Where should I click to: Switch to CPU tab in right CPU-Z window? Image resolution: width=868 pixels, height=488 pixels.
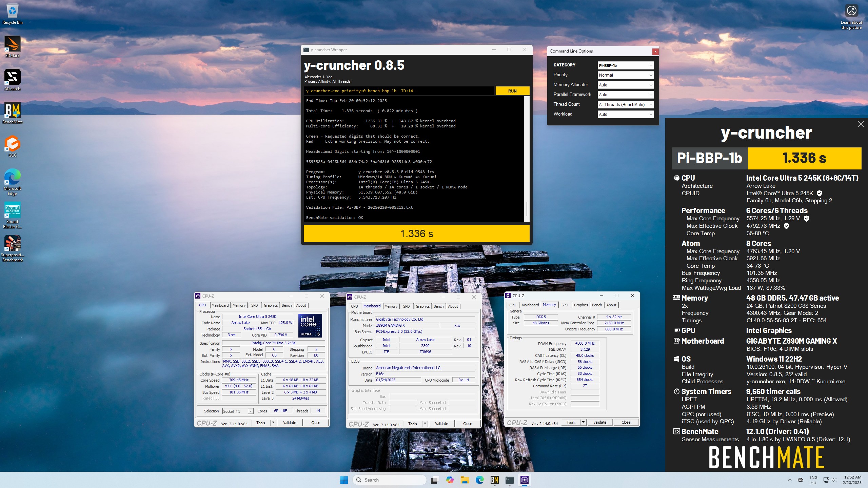(513, 305)
